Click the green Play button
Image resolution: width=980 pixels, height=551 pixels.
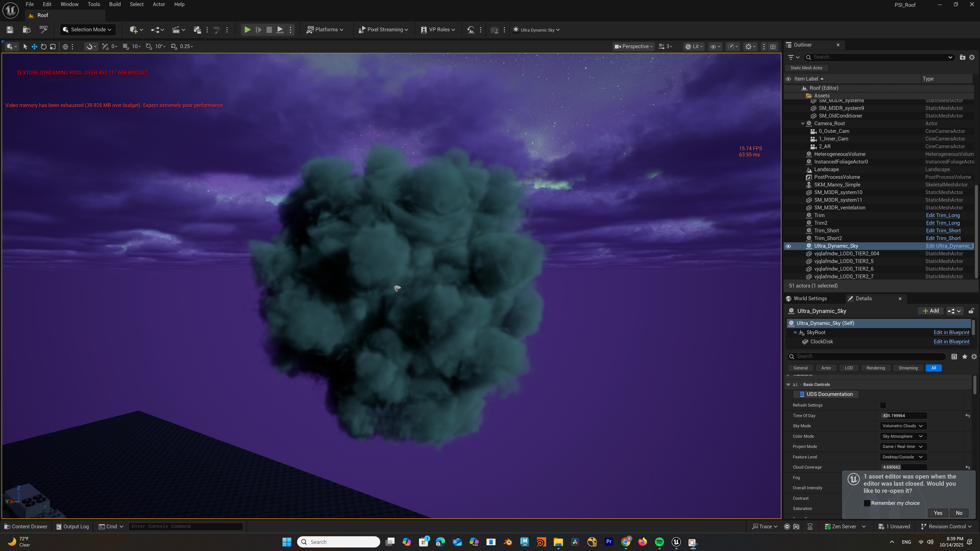click(x=247, y=30)
